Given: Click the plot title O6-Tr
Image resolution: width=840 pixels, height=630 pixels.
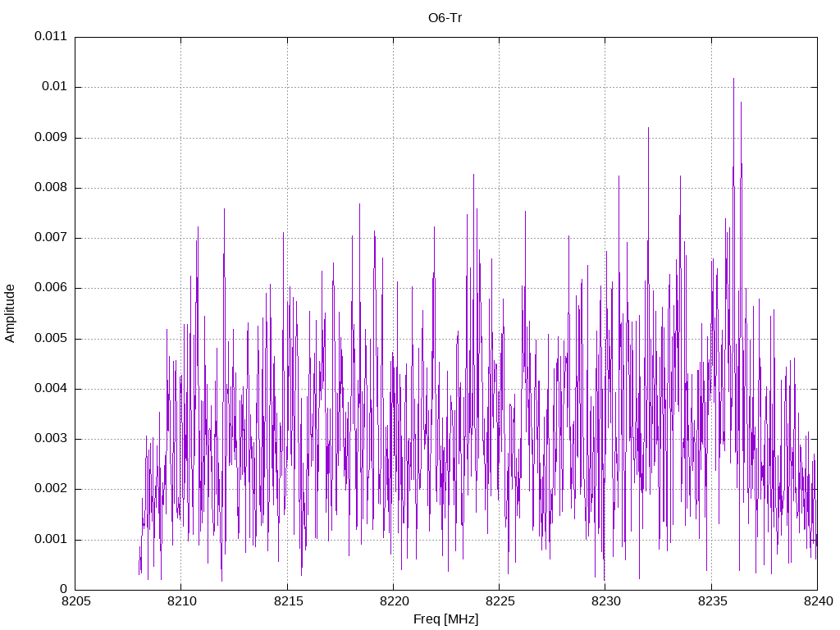Looking at the screenshot, I should 445,18.
